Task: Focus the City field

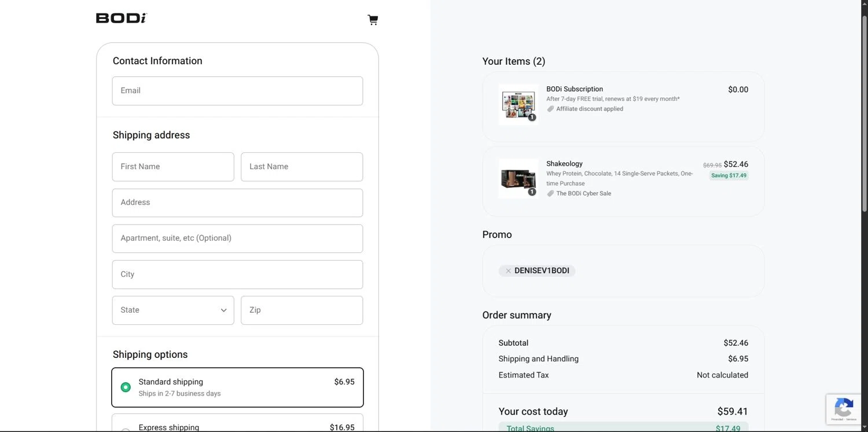Action: tap(237, 274)
